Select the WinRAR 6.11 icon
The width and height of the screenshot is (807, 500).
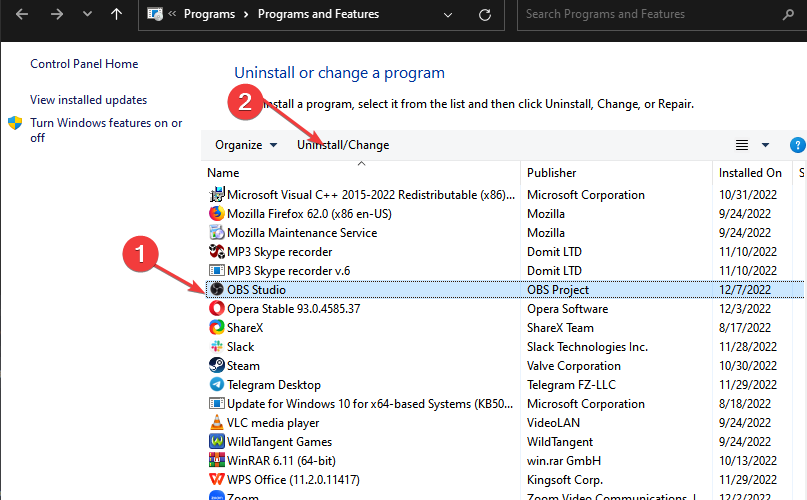pos(217,460)
